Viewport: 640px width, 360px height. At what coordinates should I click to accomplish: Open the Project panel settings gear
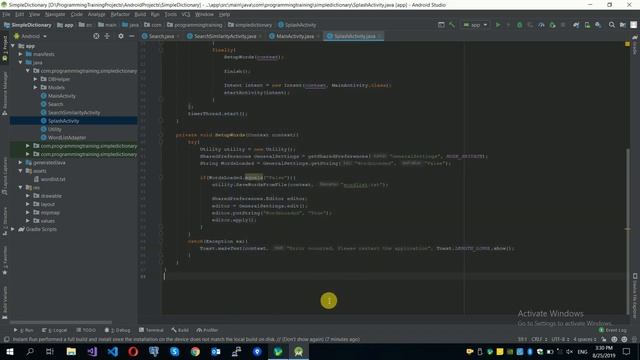[120, 36]
